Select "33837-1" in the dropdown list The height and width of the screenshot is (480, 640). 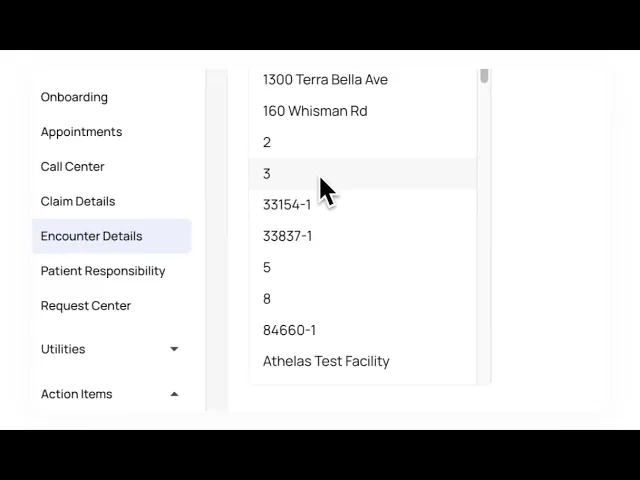click(287, 236)
